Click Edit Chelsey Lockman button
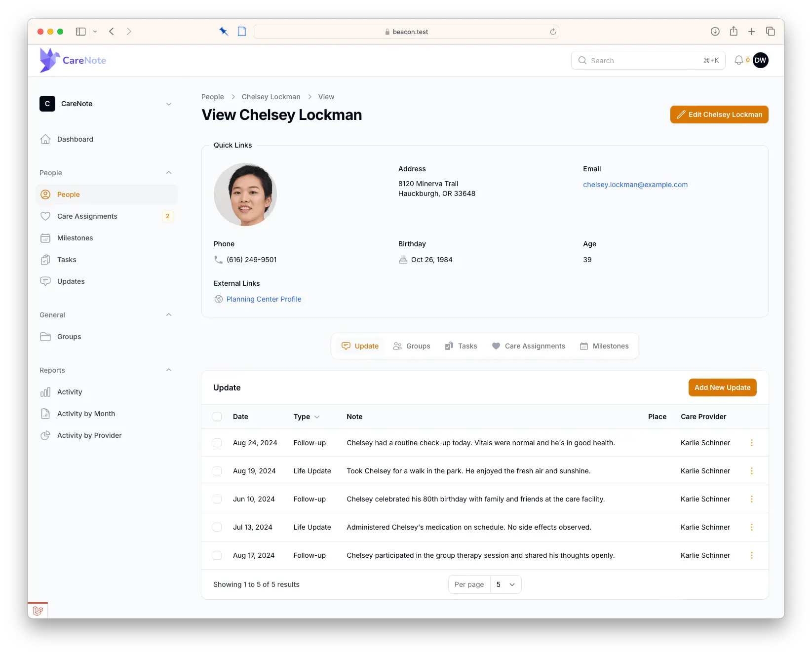Image resolution: width=812 pixels, height=655 pixels. click(719, 115)
